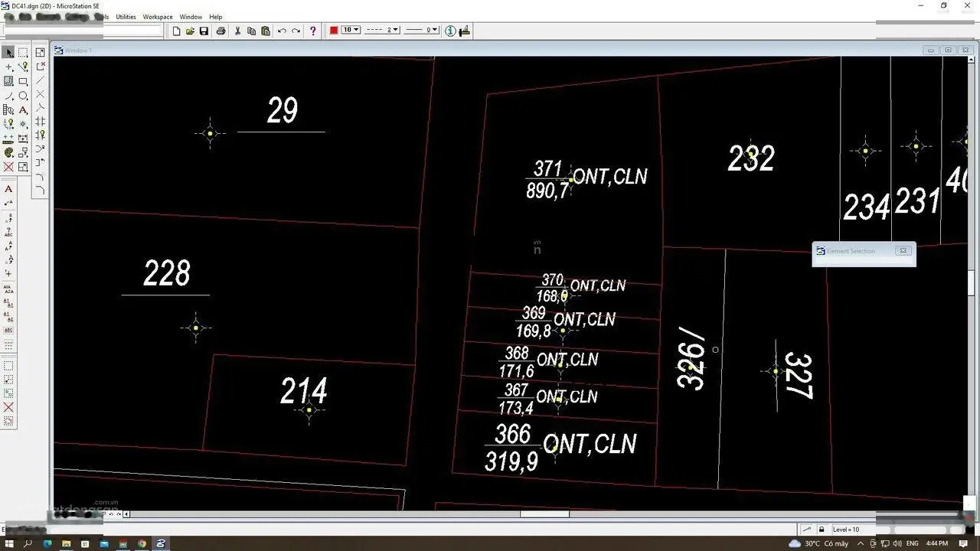Viewport: 980px width, 551px height.
Task: Select the Element Selection arrow tool
Action: coord(8,53)
